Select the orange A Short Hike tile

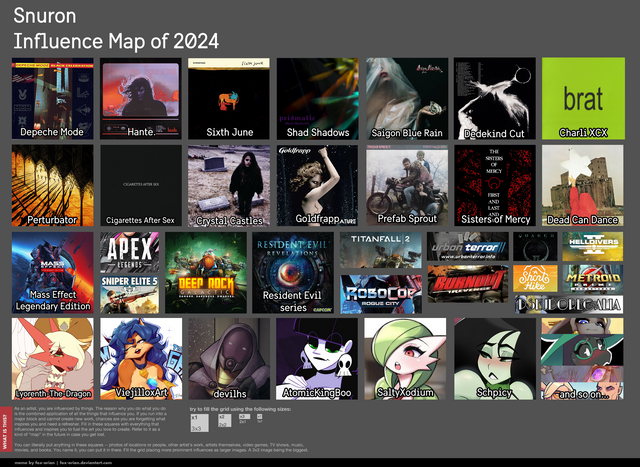pos(535,278)
